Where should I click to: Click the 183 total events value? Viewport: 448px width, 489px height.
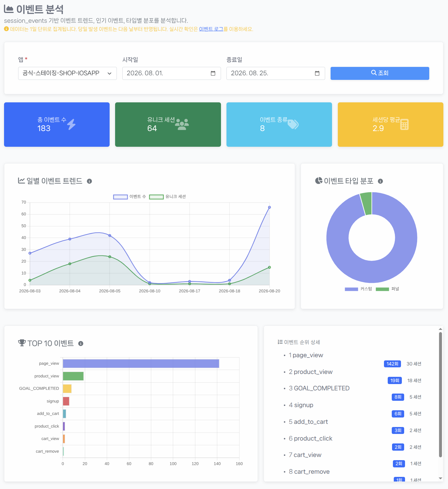pyautogui.click(x=44, y=128)
